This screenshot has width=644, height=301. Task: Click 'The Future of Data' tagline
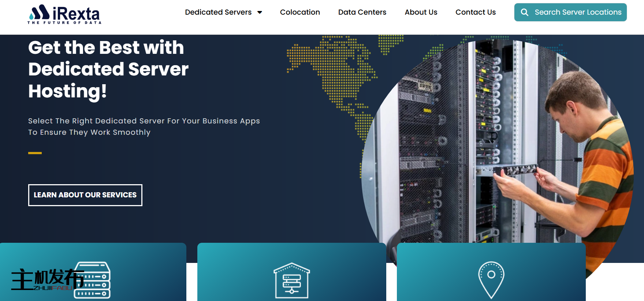[x=64, y=23]
